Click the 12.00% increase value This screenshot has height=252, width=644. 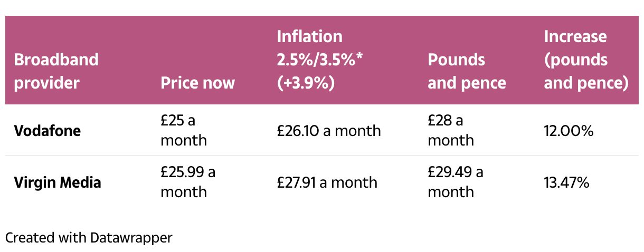569,130
